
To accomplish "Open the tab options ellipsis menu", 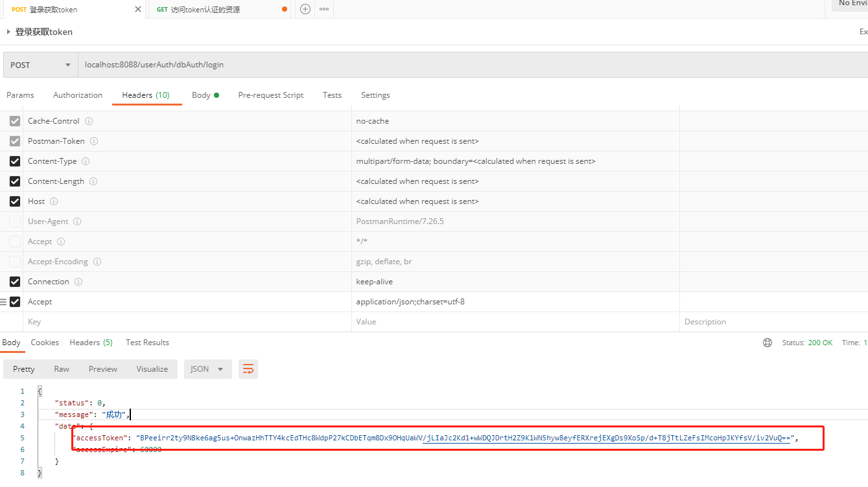I will click(323, 9).
